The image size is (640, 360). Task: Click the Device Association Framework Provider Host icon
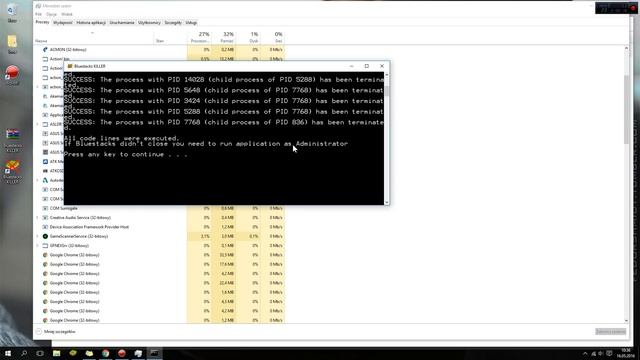point(45,227)
